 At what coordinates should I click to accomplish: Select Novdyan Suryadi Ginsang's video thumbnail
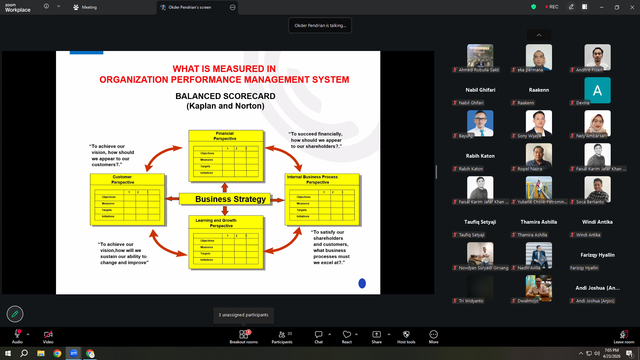pos(480,256)
